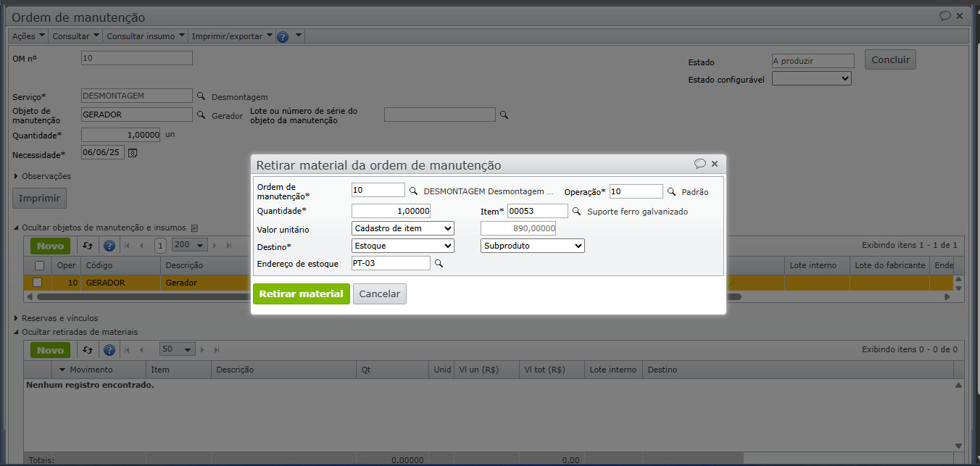Click the page number box showing 1 in the objetos grid
The height and width of the screenshot is (466, 980).
point(161,246)
